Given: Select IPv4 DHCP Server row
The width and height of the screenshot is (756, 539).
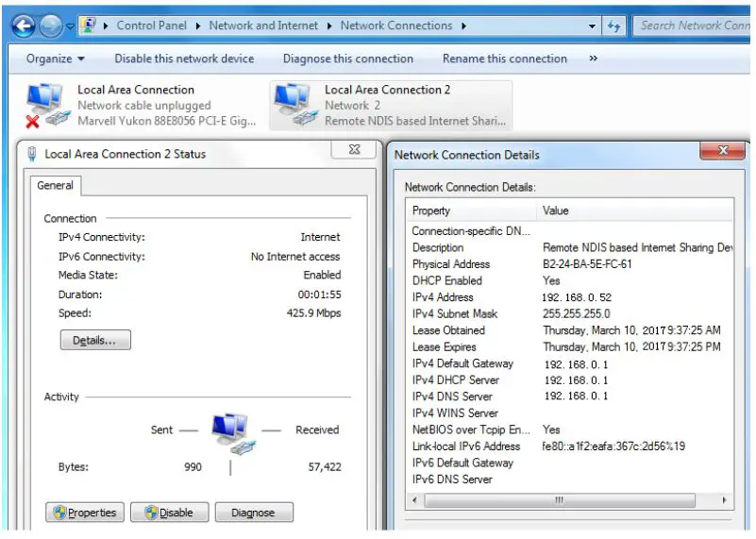Looking at the screenshot, I should (x=571, y=379).
